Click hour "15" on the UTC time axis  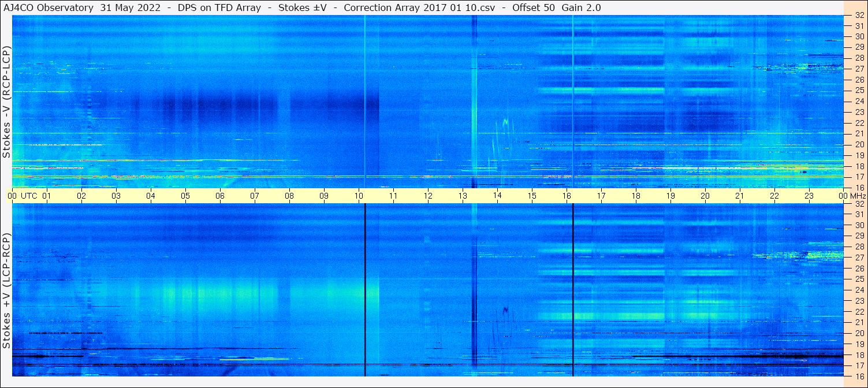point(532,196)
